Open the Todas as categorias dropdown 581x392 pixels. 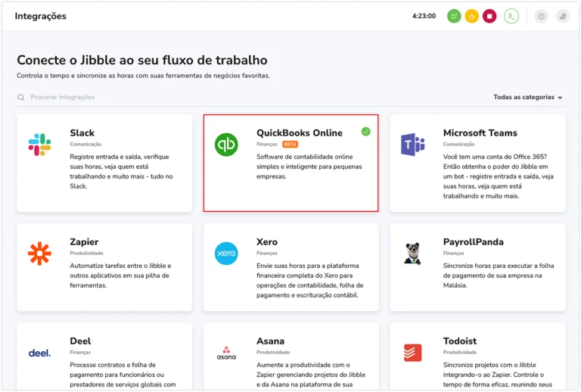coord(527,97)
